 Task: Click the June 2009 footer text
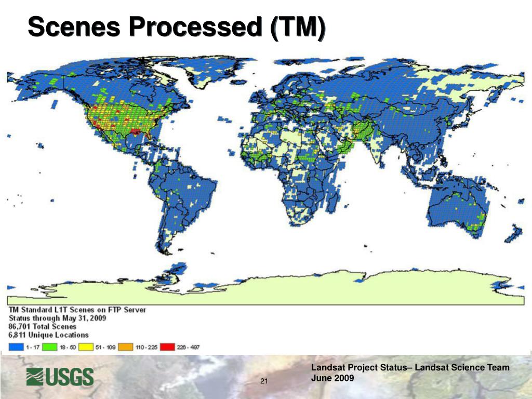pos(332,378)
